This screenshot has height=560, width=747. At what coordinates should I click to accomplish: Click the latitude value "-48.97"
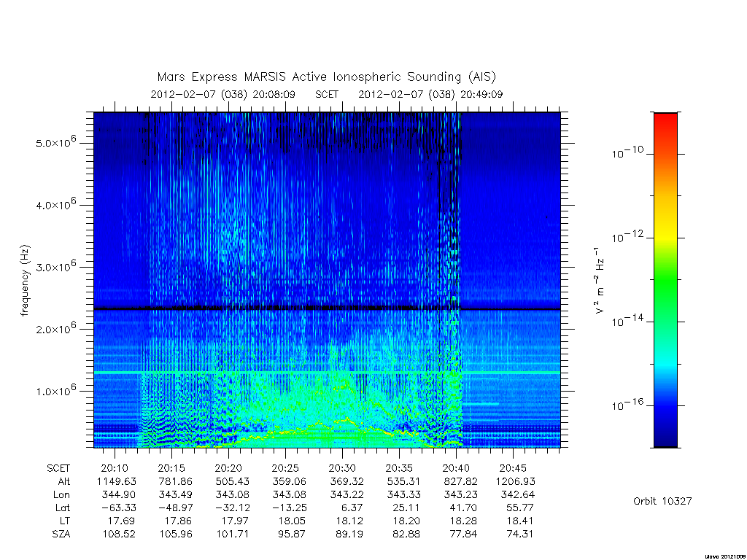175,507
